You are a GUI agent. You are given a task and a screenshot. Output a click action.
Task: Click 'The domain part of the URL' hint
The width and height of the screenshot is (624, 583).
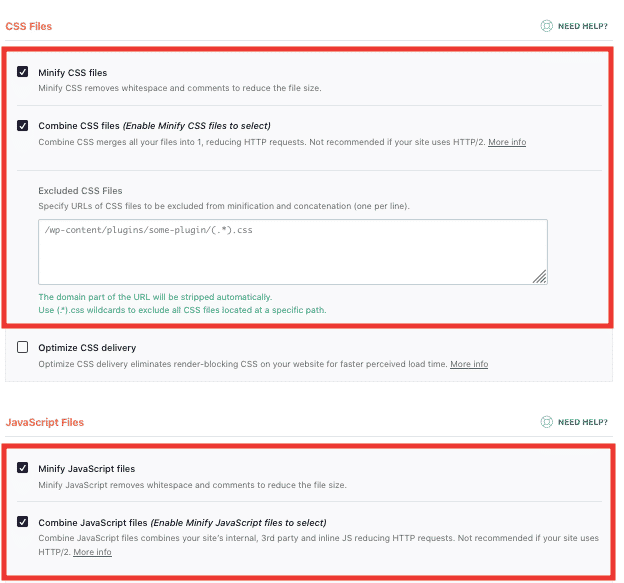click(x=155, y=297)
